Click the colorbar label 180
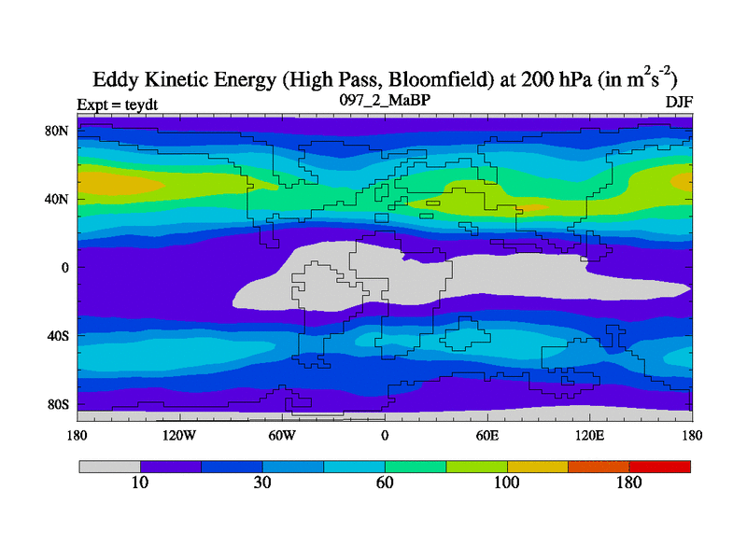 pyautogui.click(x=629, y=483)
